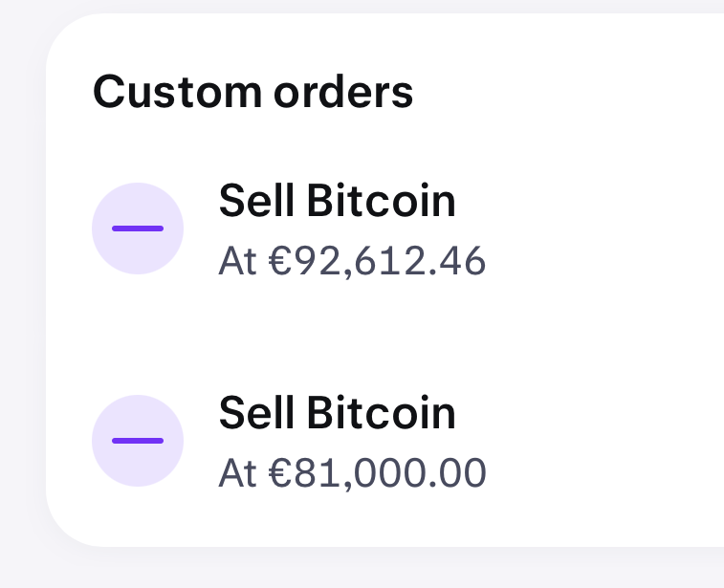Viewport: 724px width, 588px height.
Task: Click the word "Sell" in the top order
Action: 256,202
